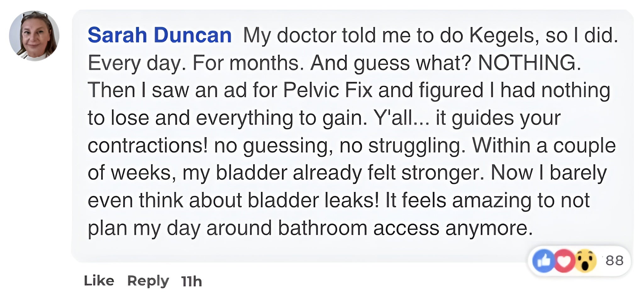Reply to Sarah Duncan's comment

(148, 280)
